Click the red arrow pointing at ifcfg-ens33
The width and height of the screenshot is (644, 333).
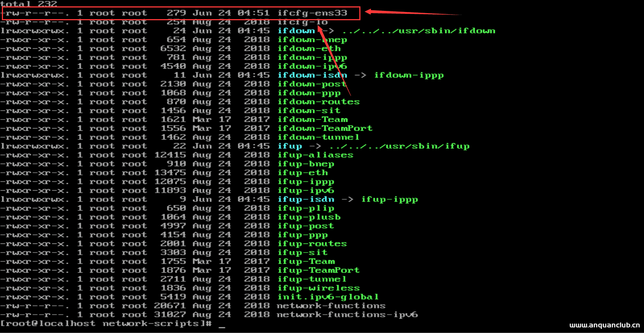[413, 13]
